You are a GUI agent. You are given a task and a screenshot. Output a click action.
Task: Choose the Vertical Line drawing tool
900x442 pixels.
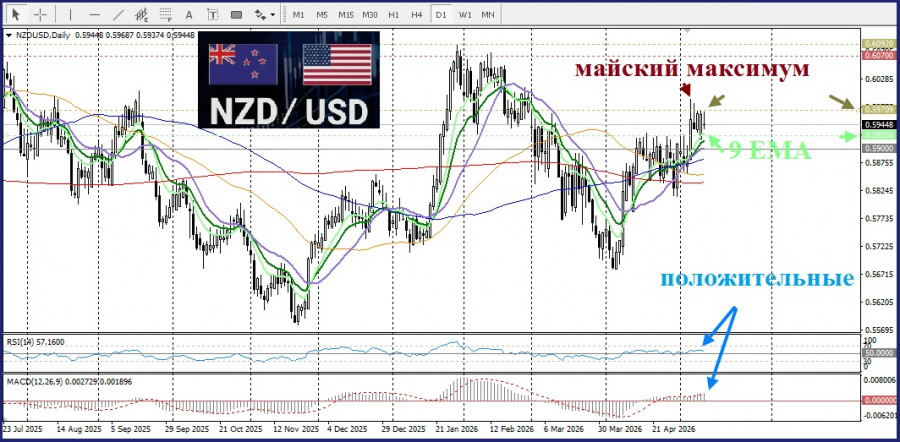(71, 14)
